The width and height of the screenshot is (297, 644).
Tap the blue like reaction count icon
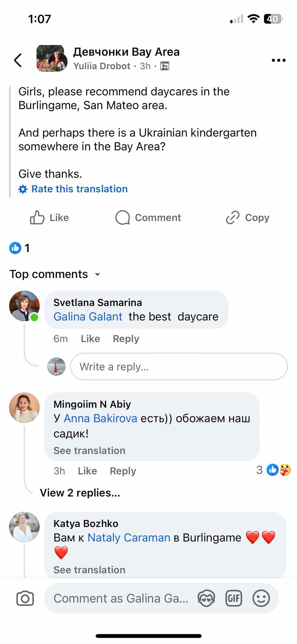point(15,248)
